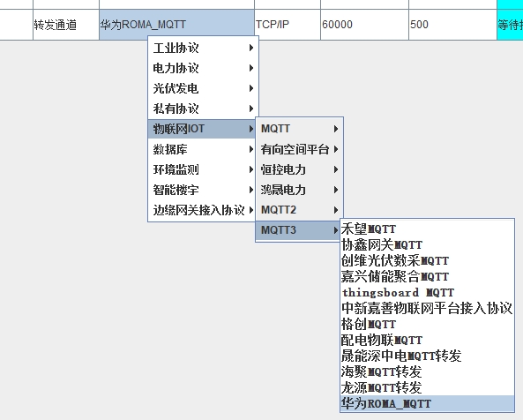The height and width of the screenshot is (420, 523).
Task: Choose thingsboard MQTT protocol
Action: (x=427, y=293)
